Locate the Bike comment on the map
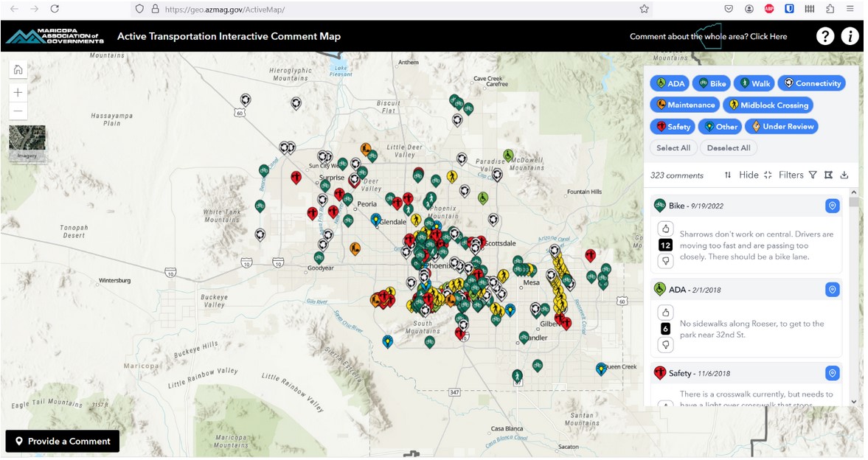 pos(832,206)
